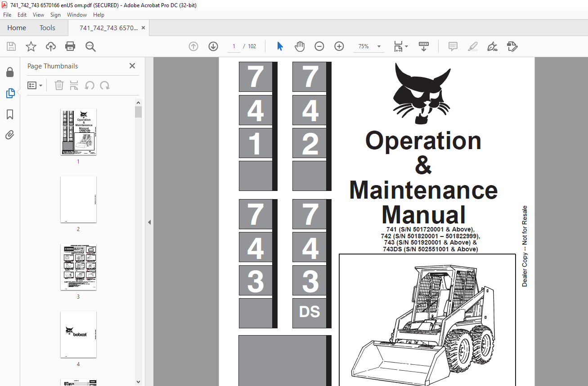This screenshot has width=588, height=386.
Task: Zoom out with the minus icon
Action: (319, 46)
